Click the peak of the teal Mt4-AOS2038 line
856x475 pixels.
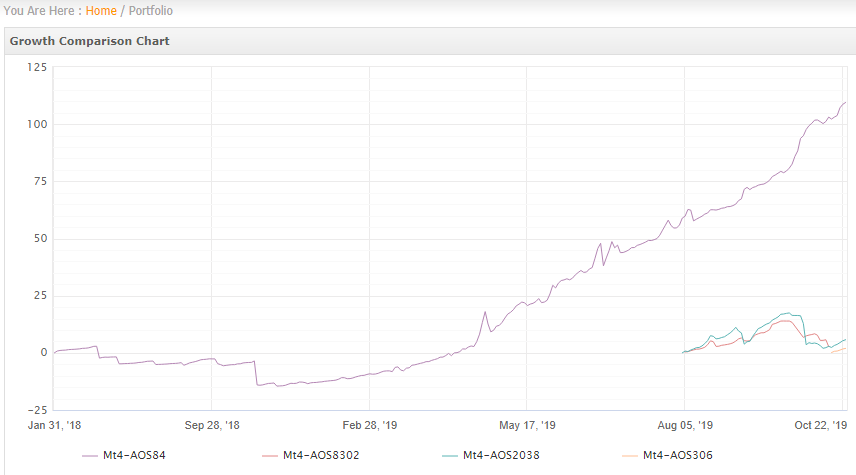point(788,313)
